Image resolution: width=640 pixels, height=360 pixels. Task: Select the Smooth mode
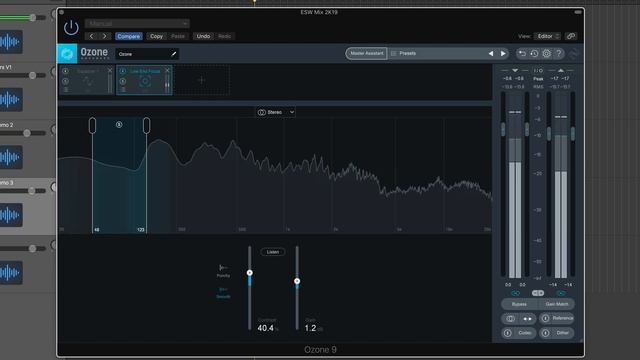pyautogui.click(x=223, y=293)
